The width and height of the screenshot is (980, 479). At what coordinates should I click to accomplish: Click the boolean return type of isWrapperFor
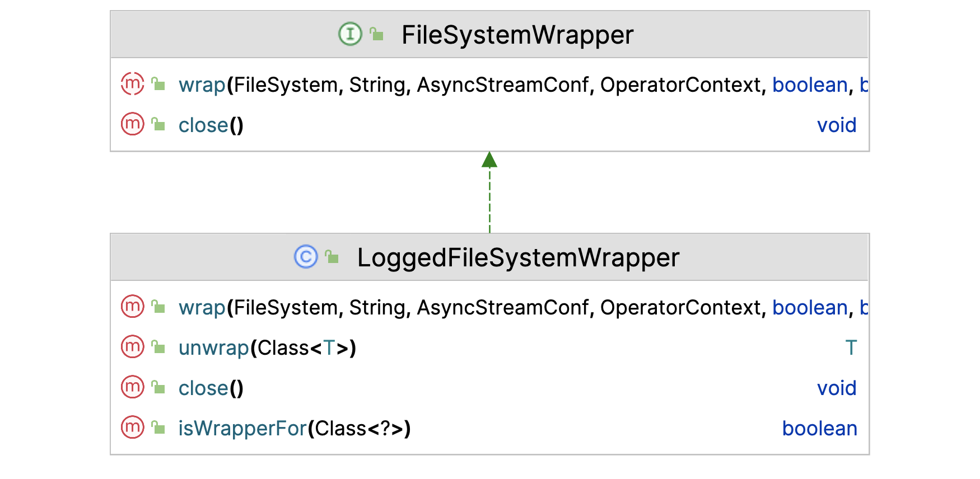[x=820, y=429]
